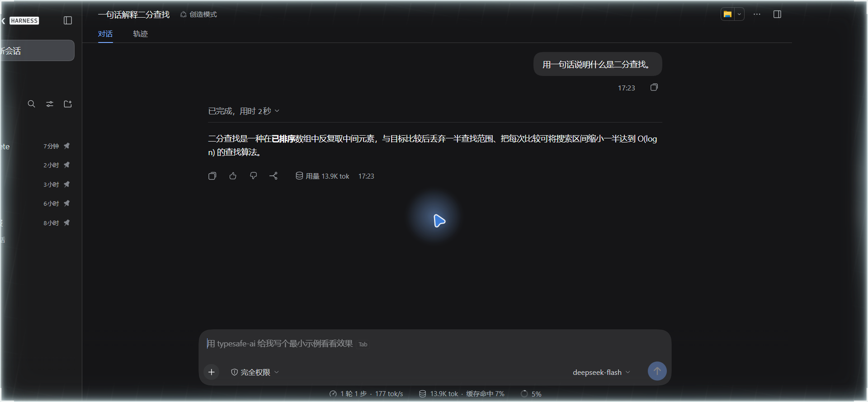Click the 用量 13.9K tok usage label

(x=322, y=176)
